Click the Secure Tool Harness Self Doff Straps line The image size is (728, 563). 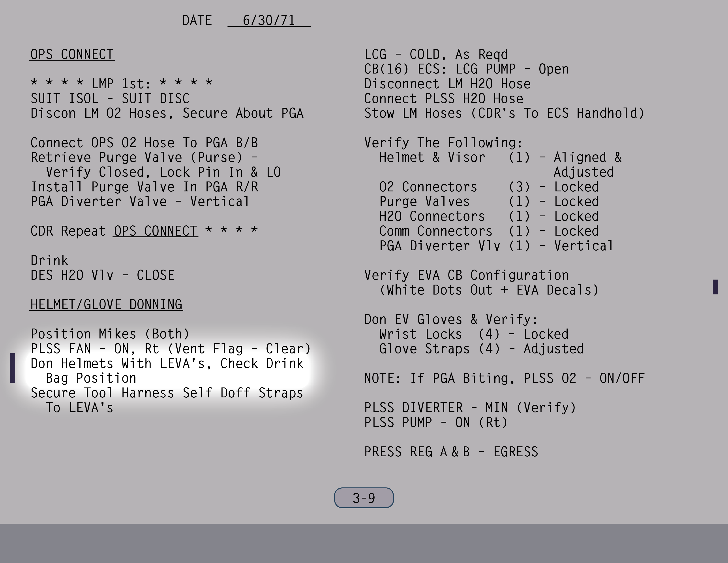(167, 393)
